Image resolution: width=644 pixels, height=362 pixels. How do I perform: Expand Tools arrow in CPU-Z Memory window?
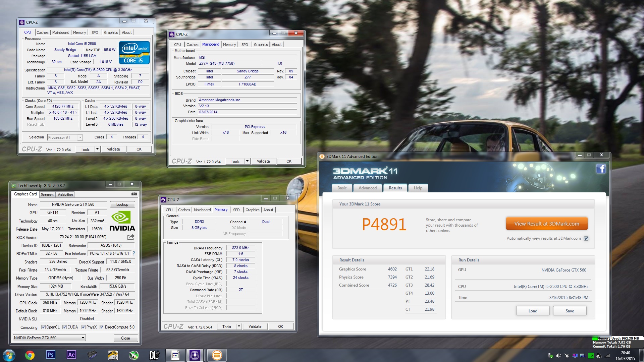tap(239, 326)
